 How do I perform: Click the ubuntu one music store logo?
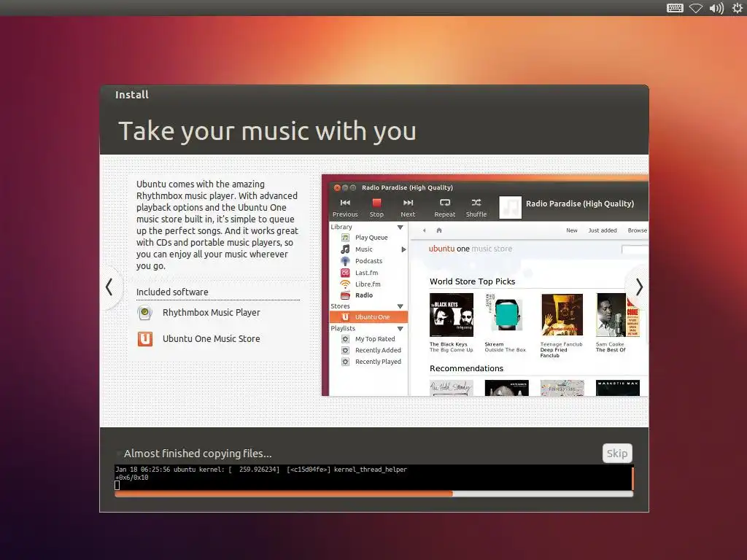471,249
